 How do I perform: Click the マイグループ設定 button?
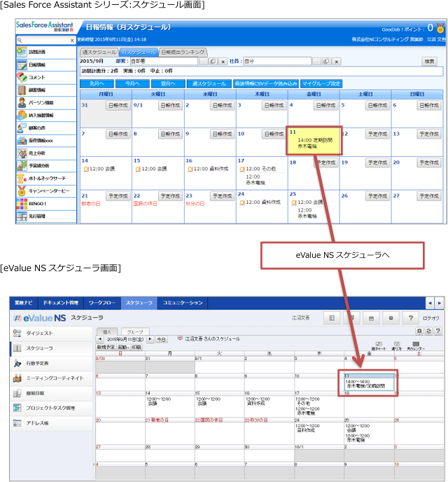[x=321, y=83]
